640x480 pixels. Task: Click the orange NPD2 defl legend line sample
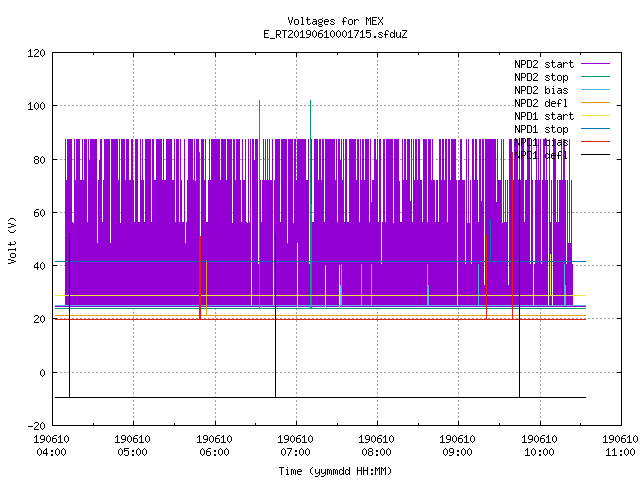click(595, 103)
